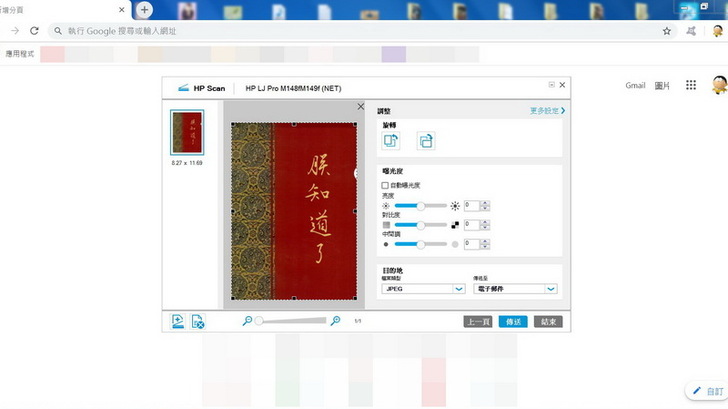The width and height of the screenshot is (728, 409).
Task: Click the 上一頁 button
Action: click(x=478, y=322)
